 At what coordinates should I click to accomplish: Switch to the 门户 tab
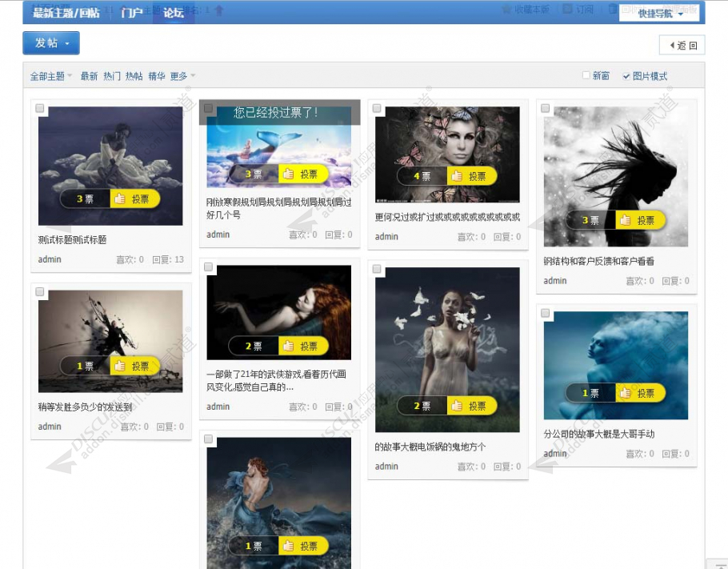tap(131, 13)
